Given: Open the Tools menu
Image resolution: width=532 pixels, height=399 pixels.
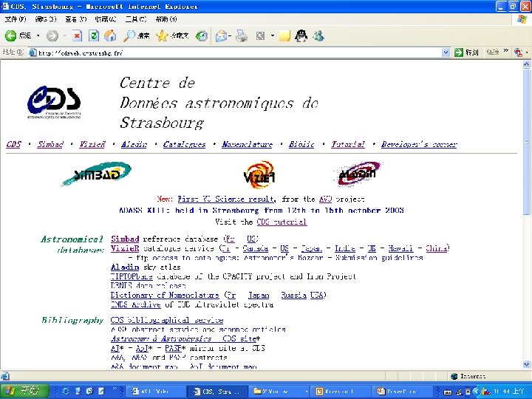Looking at the screenshot, I should coord(136,19).
